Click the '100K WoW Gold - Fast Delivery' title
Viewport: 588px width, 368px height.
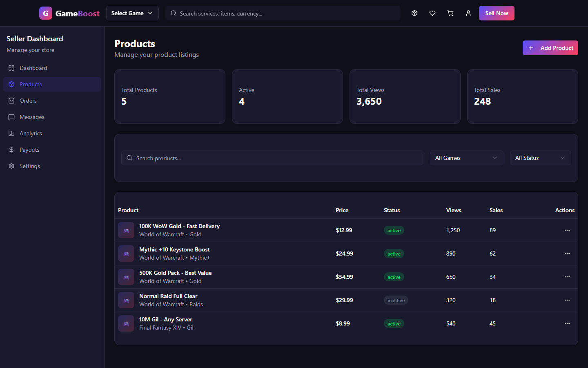[x=179, y=226]
